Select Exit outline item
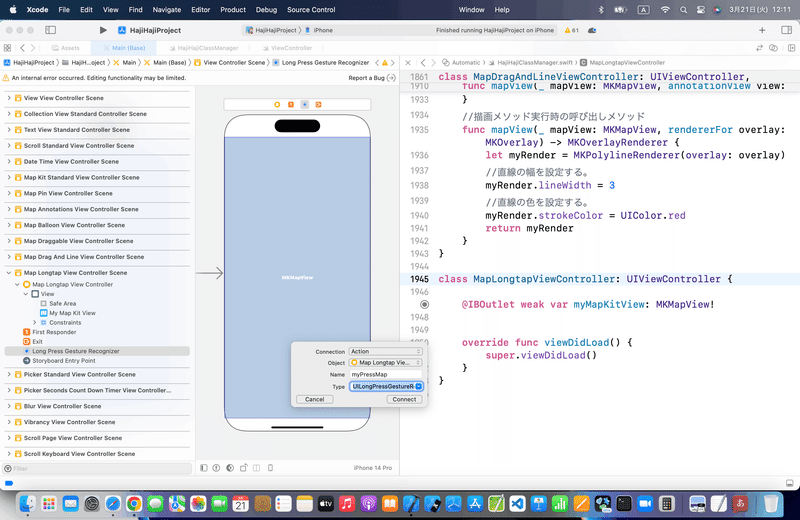 coord(37,341)
